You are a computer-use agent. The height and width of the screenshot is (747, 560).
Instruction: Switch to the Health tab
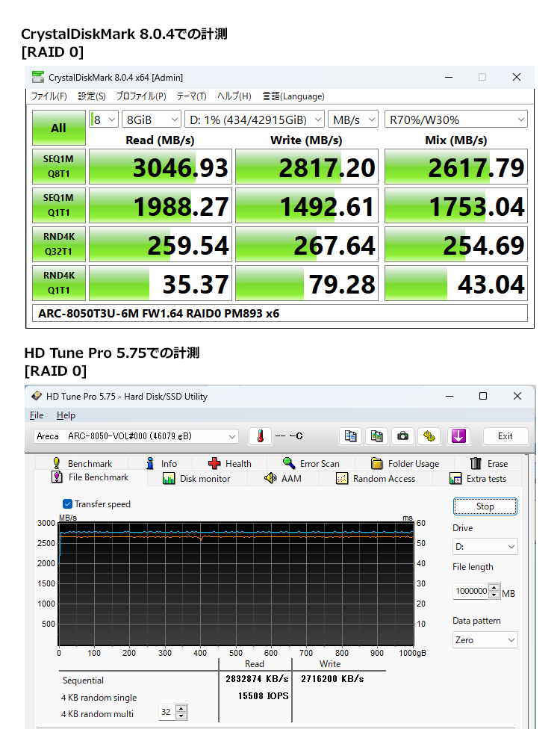(x=230, y=463)
